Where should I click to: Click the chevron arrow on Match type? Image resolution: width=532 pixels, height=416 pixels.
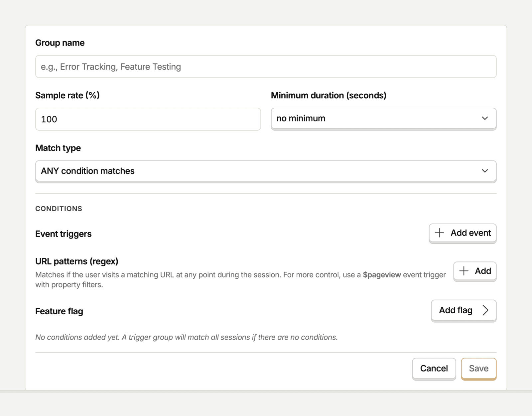485,171
